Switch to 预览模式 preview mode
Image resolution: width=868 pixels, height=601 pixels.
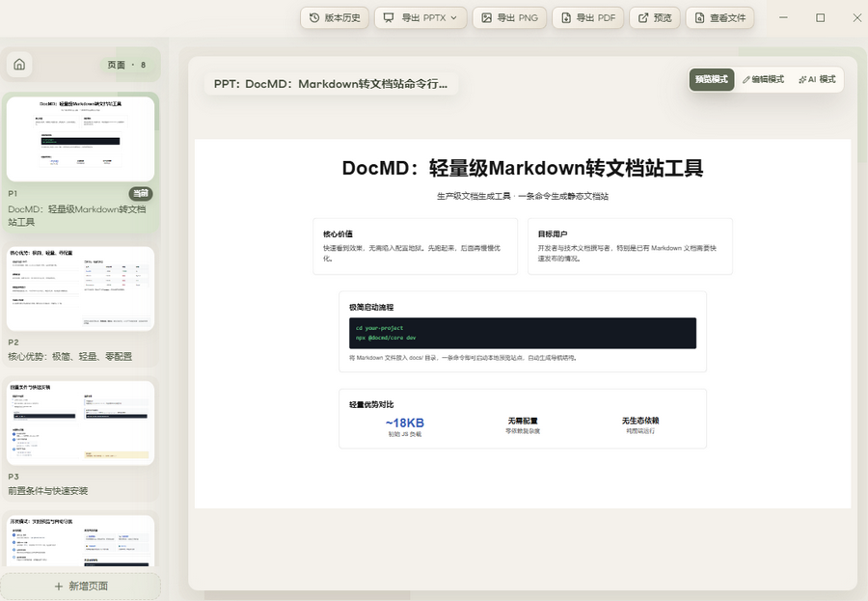coord(712,79)
